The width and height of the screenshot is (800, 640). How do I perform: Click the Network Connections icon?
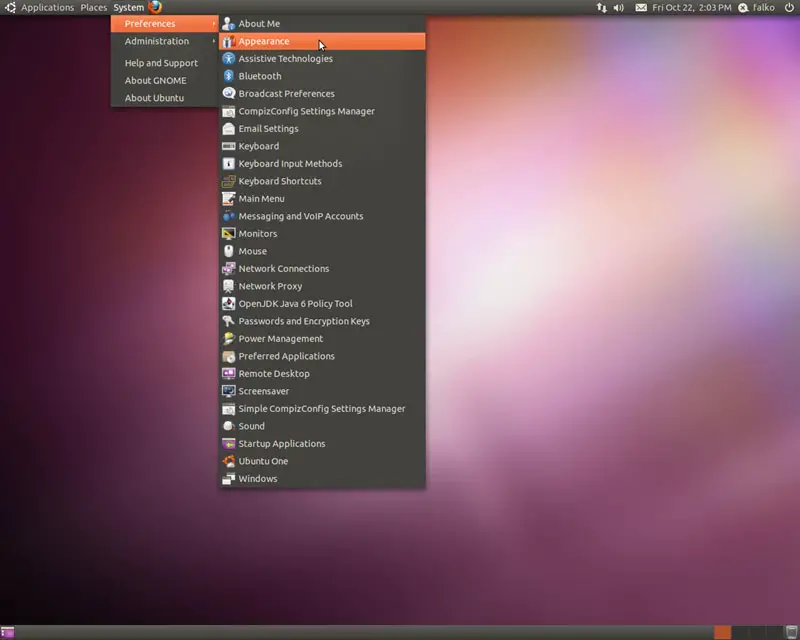tap(229, 268)
